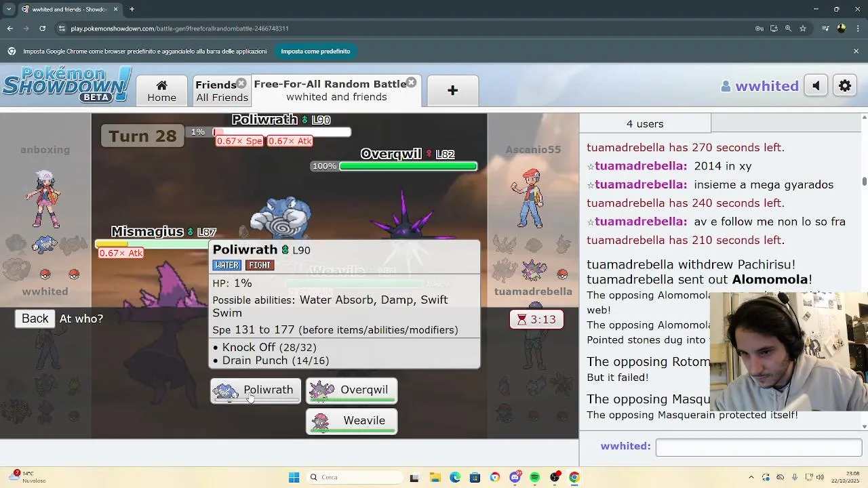Open media controls icon
868x488 pixels.
click(x=825, y=28)
